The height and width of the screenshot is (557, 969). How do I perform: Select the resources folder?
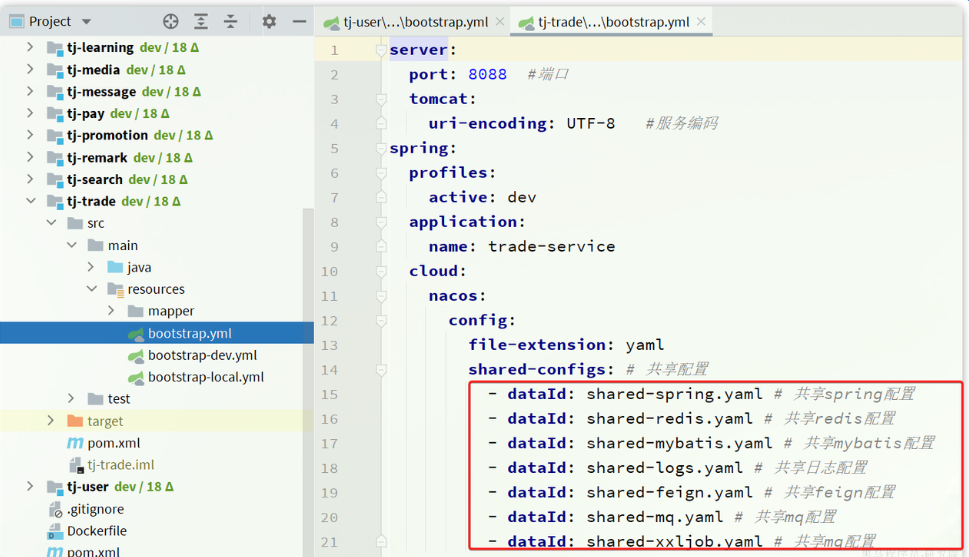click(156, 289)
